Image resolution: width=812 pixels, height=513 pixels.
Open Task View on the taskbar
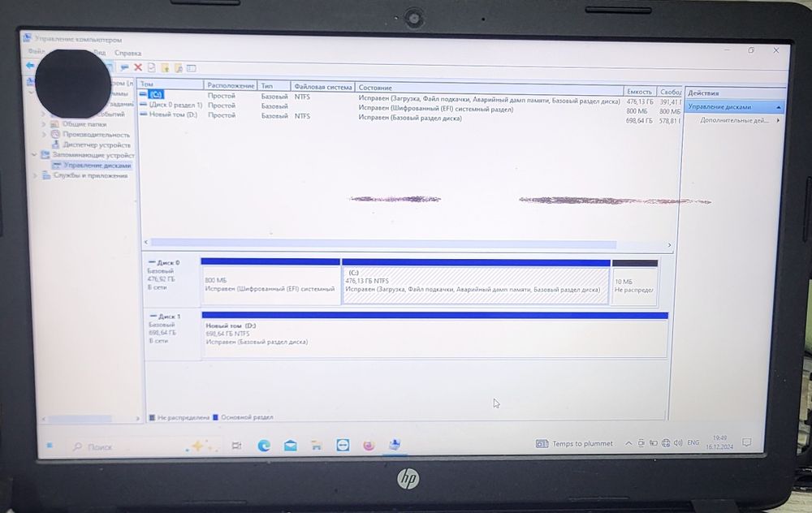(x=236, y=445)
